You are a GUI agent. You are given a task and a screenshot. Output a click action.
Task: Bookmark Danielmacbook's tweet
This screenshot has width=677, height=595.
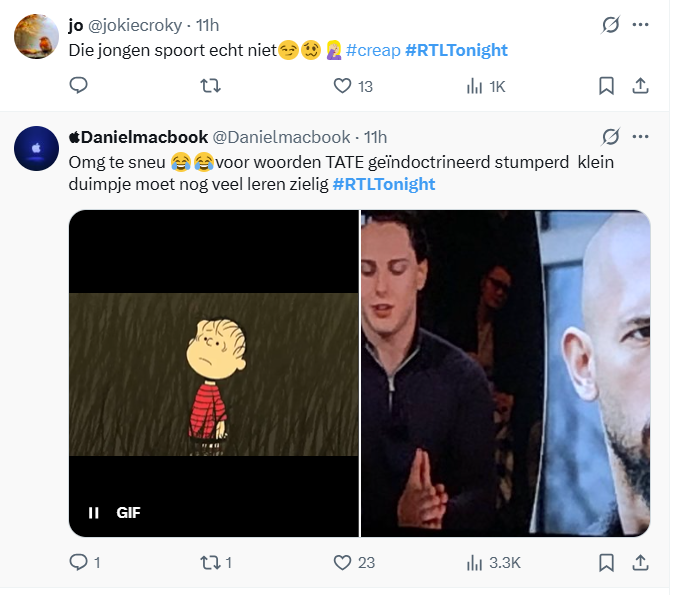[x=606, y=562]
